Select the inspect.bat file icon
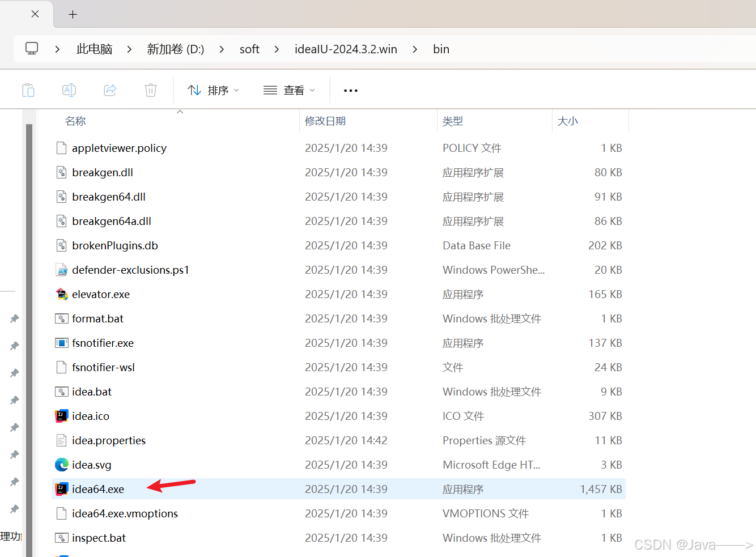 [62, 538]
